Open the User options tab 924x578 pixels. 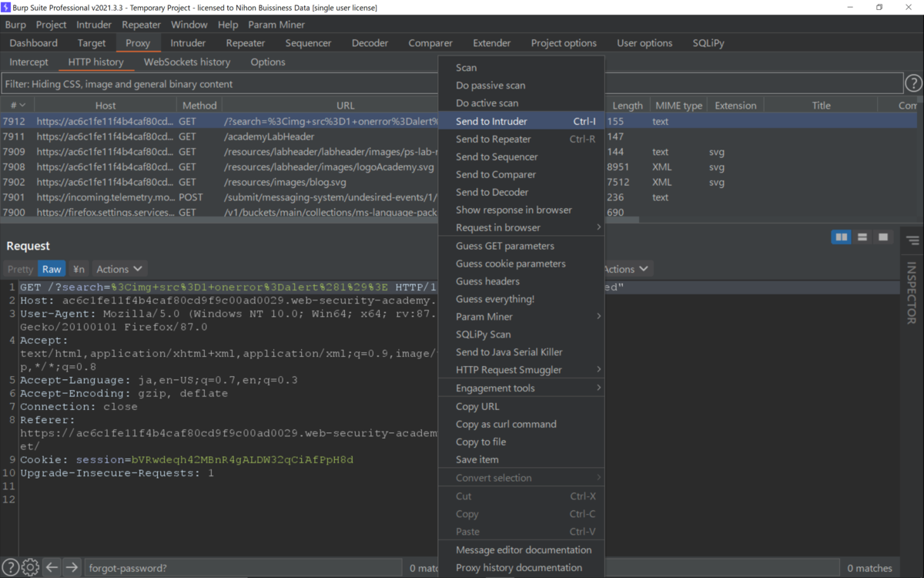coord(644,43)
